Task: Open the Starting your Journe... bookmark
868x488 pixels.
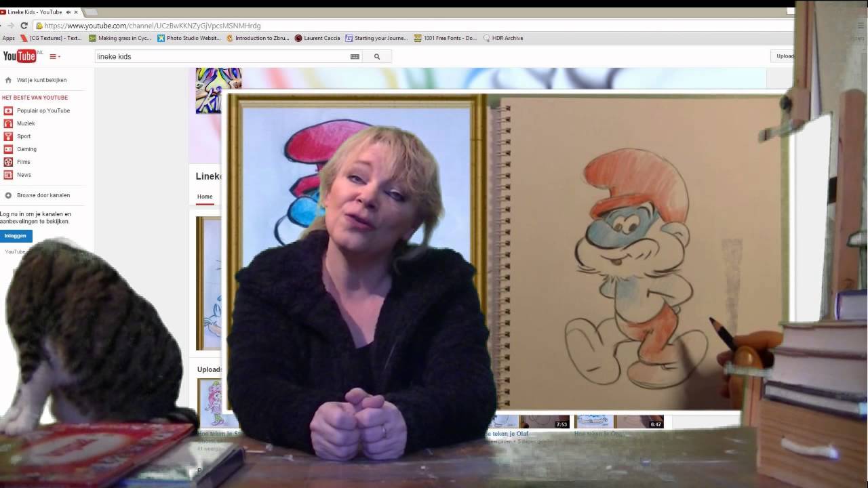Action: pos(376,38)
